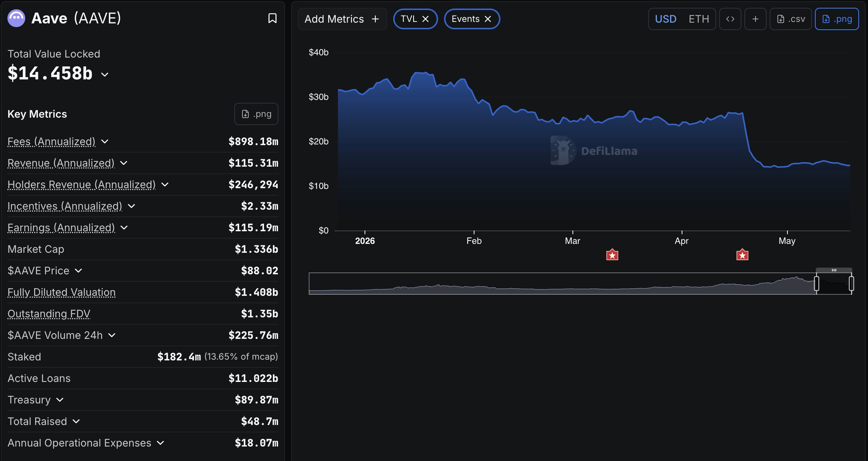Switch chart denomination to ETH
868x461 pixels.
[x=699, y=19]
